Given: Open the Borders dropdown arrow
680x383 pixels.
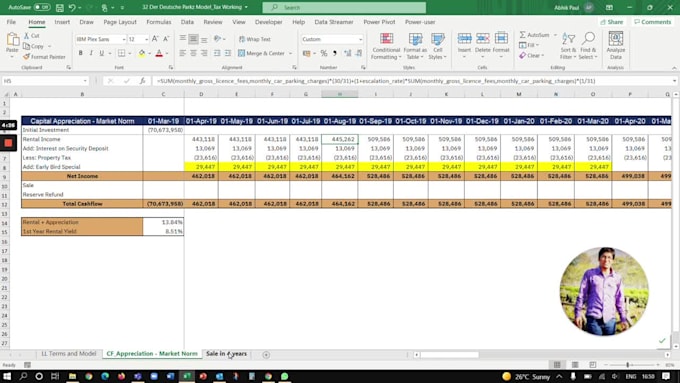Looking at the screenshot, I should pyautogui.click(x=130, y=53).
